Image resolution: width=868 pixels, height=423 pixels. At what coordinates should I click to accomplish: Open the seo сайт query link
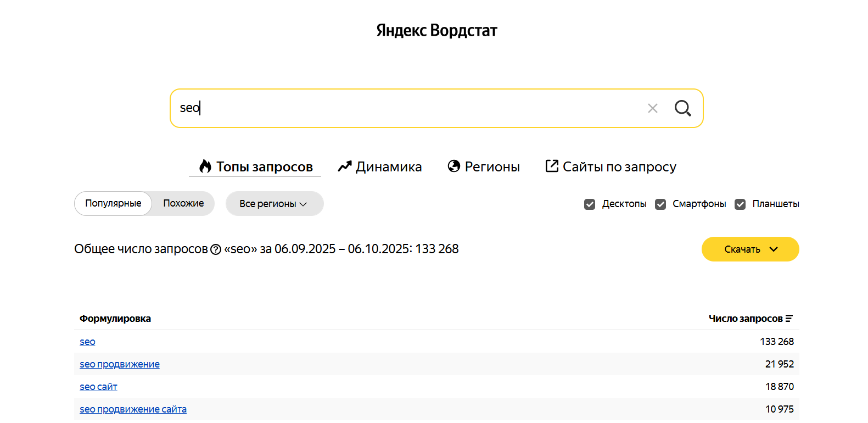(98, 387)
